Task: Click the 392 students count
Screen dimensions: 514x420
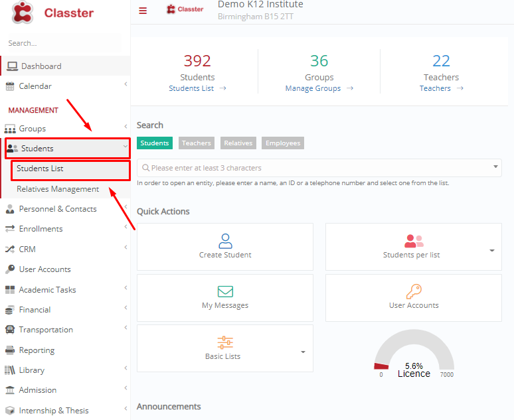Action: 197,61
